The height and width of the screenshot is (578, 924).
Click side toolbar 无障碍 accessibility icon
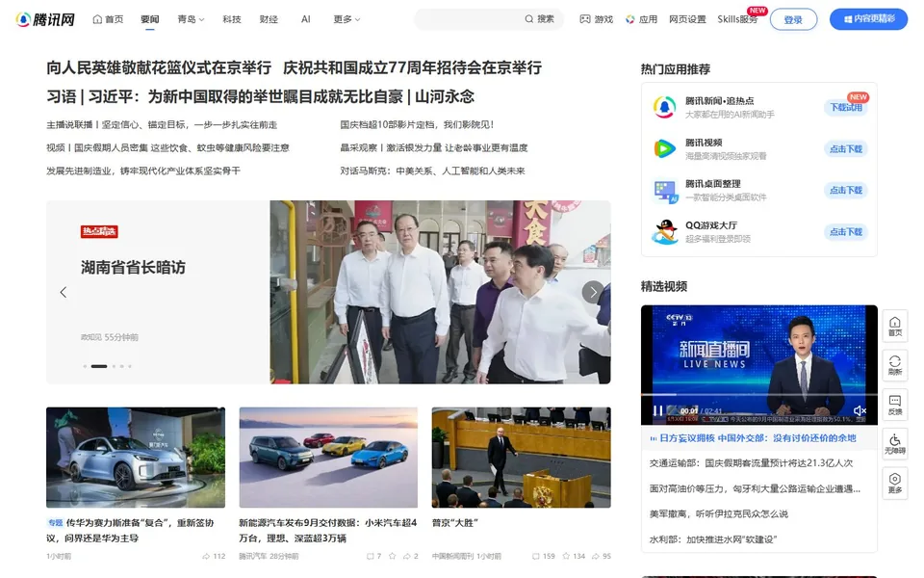pyautogui.click(x=894, y=444)
